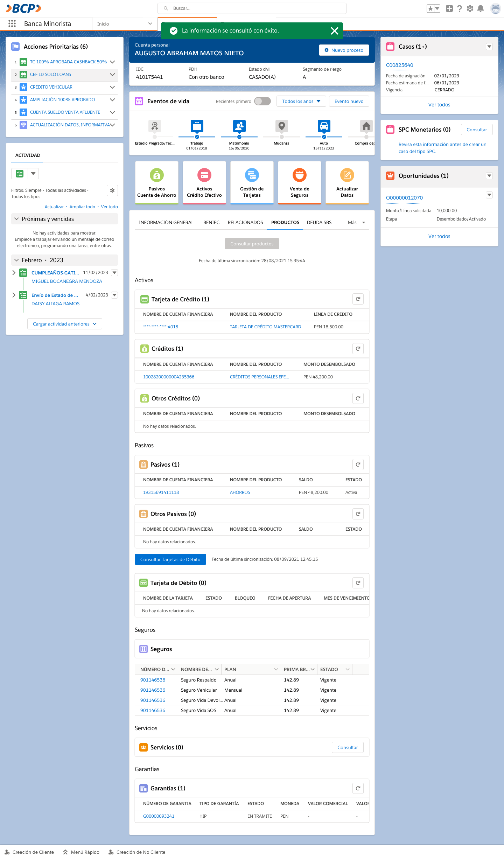Refresh the Otros Créditos list
Viewport: 504px width, 859px height.
click(358, 398)
